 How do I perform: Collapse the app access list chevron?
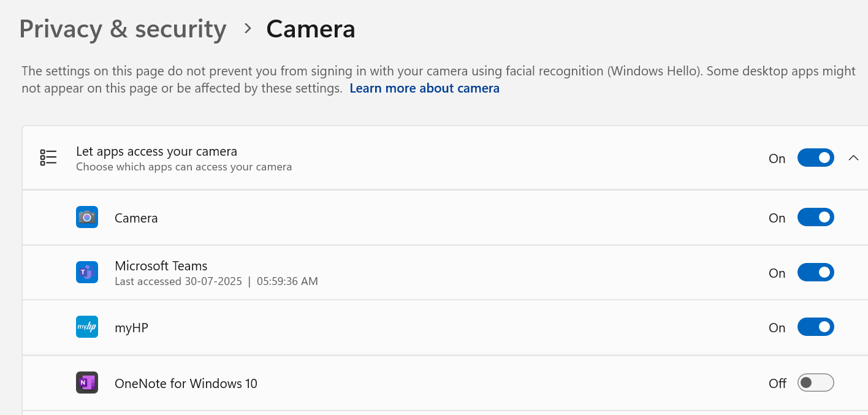point(853,158)
